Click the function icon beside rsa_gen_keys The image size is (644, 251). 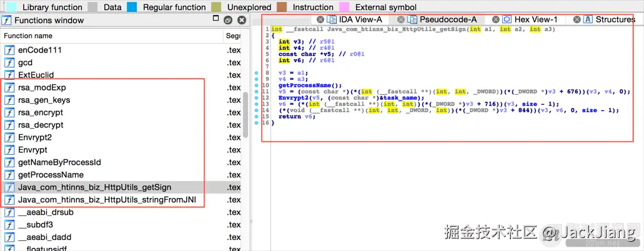(9, 101)
